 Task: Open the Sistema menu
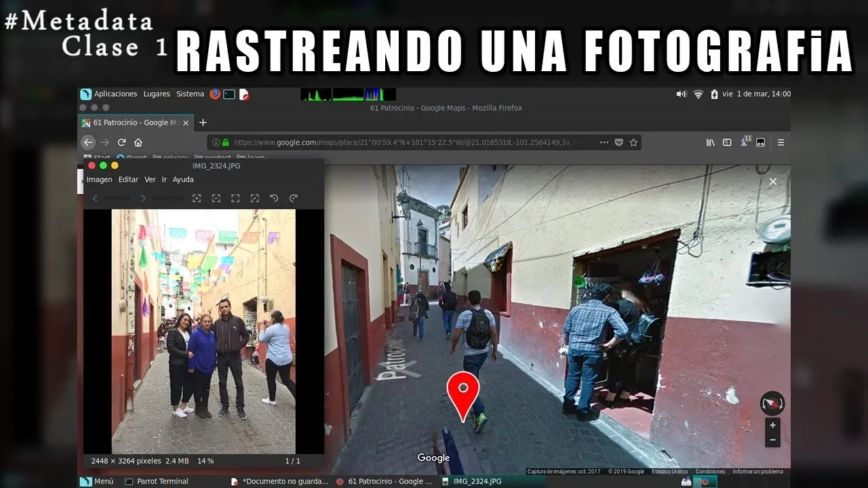click(190, 94)
